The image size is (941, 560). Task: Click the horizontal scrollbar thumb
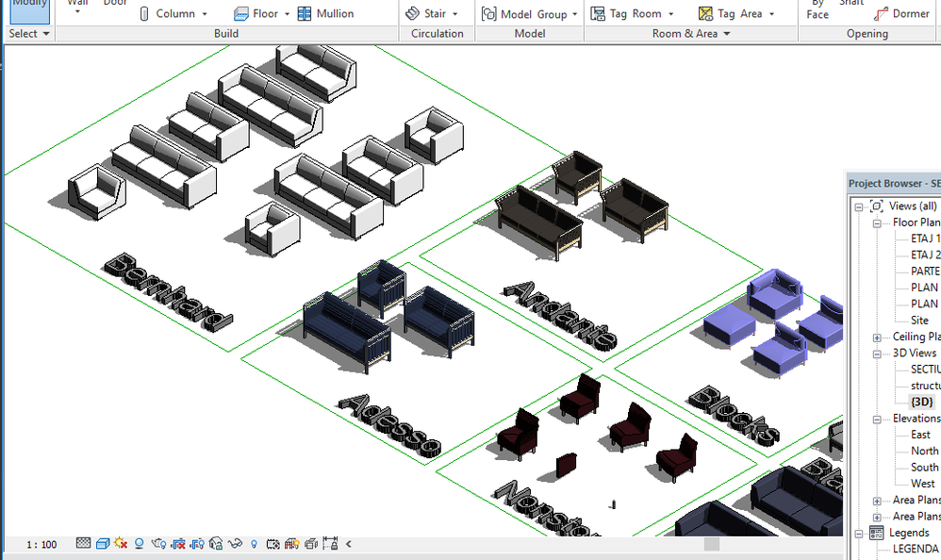pos(712,544)
